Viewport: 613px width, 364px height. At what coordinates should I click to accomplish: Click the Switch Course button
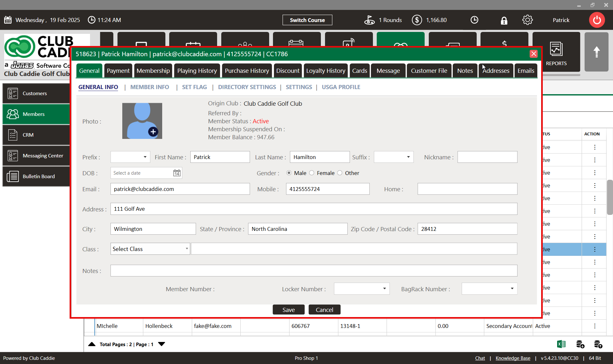(x=307, y=20)
